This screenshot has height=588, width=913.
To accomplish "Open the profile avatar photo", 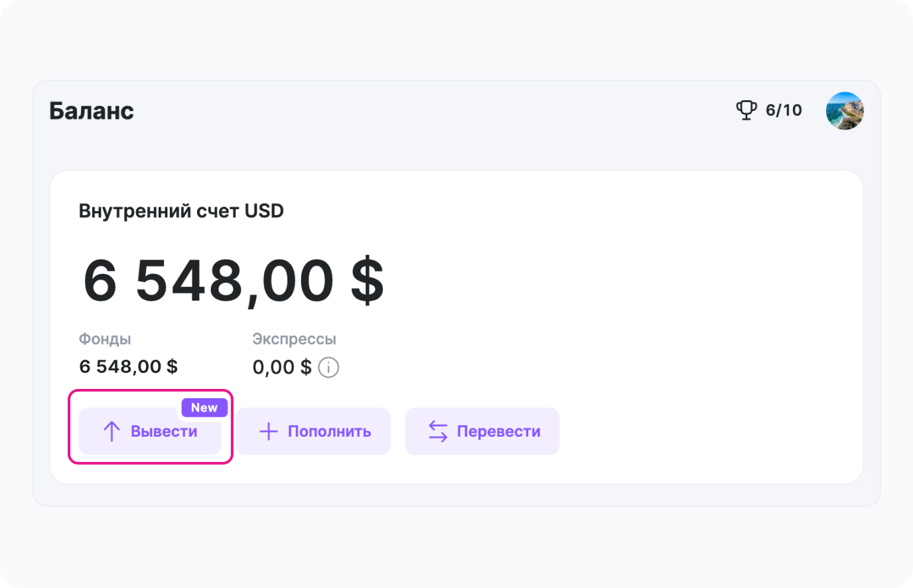I will coord(845,111).
